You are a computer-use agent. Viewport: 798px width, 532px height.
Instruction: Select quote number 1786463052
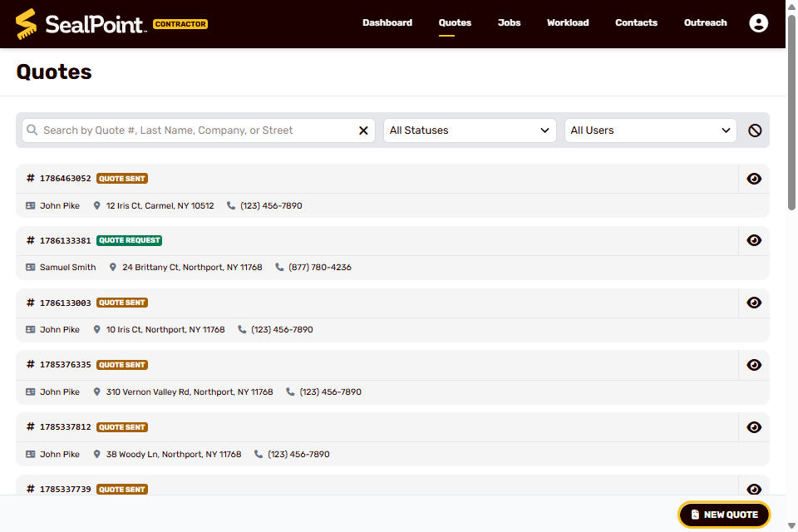[x=65, y=179]
